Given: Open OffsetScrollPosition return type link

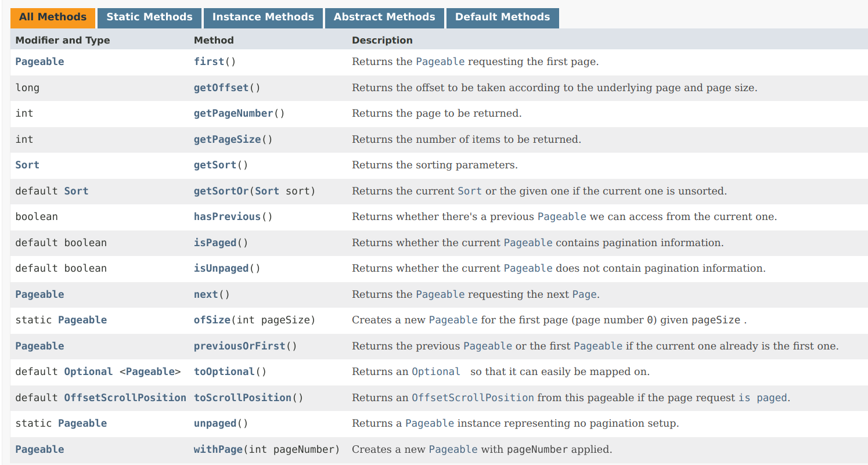Looking at the screenshot, I should tap(125, 398).
